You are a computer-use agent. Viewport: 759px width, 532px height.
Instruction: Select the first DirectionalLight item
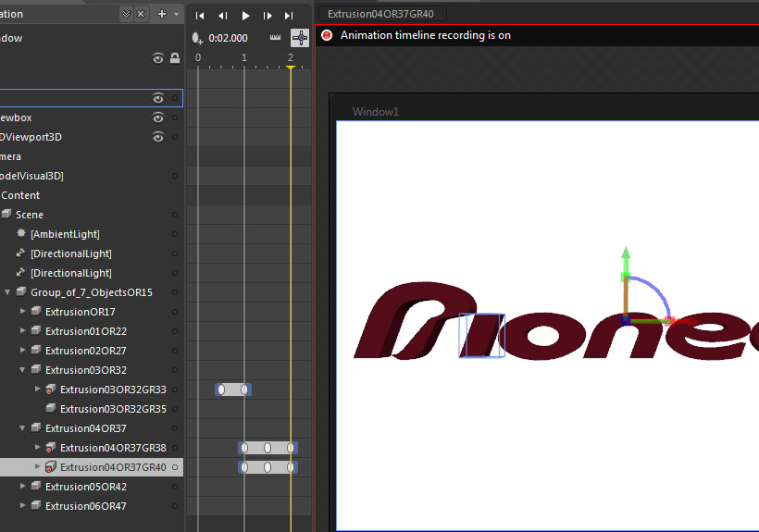pyautogui.click(x=70, y=254)
